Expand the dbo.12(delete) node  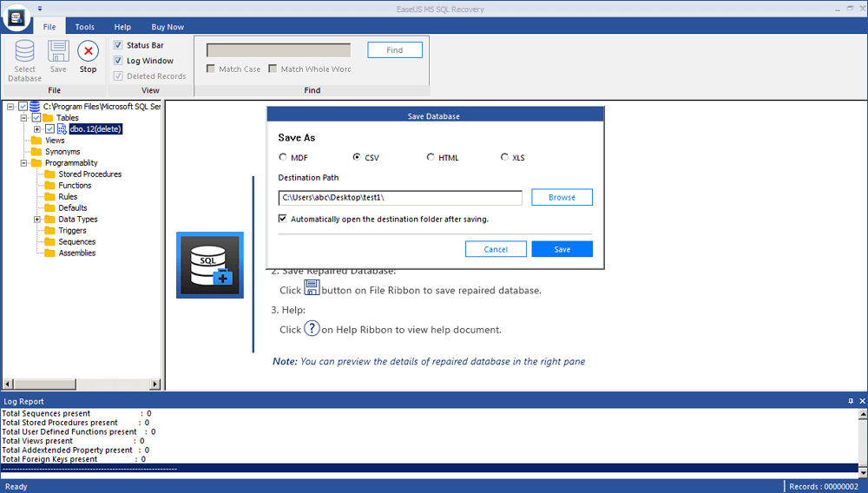[37, 129]
